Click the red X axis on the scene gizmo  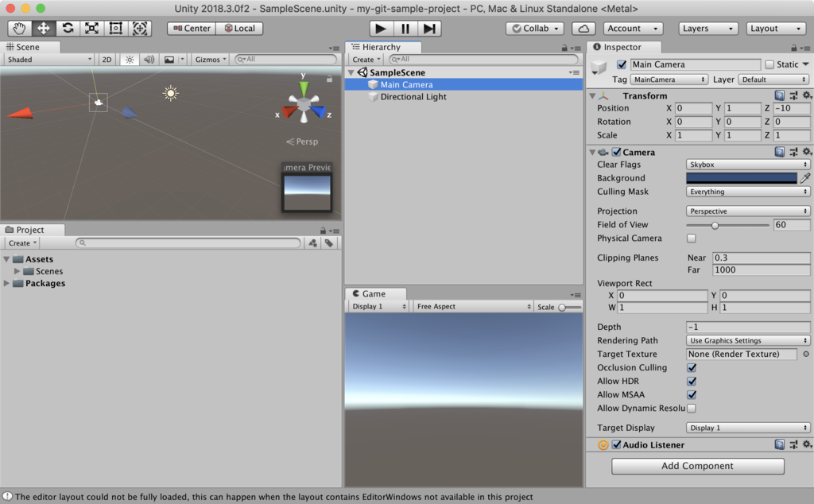[x=289, y=112]
